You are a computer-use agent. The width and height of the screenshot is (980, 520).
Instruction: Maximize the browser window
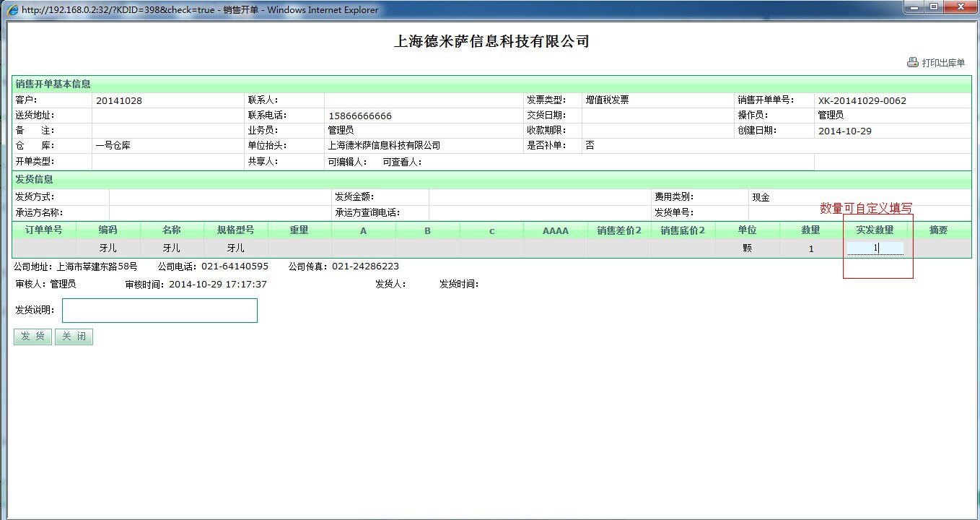(x=934, y=7)
